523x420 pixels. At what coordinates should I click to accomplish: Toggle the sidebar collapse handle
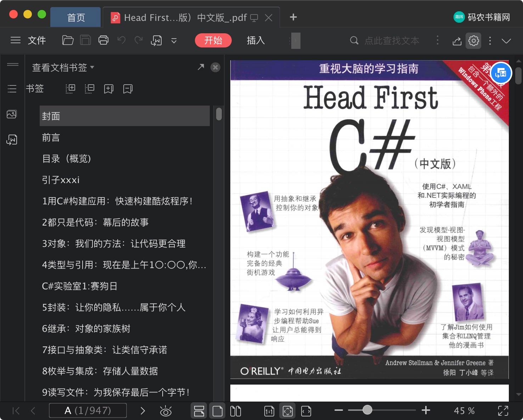click(13, 64)
